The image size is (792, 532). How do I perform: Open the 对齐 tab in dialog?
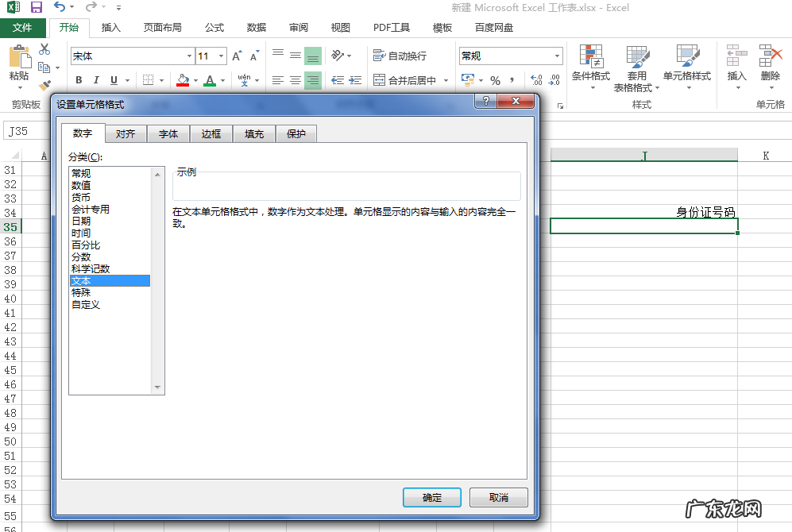tap(126, 133)
